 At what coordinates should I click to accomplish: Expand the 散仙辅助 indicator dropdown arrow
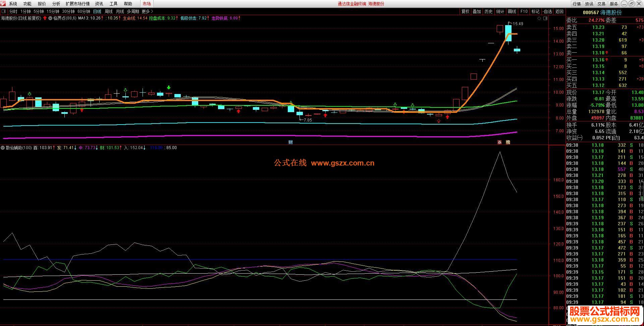(3, 148)
